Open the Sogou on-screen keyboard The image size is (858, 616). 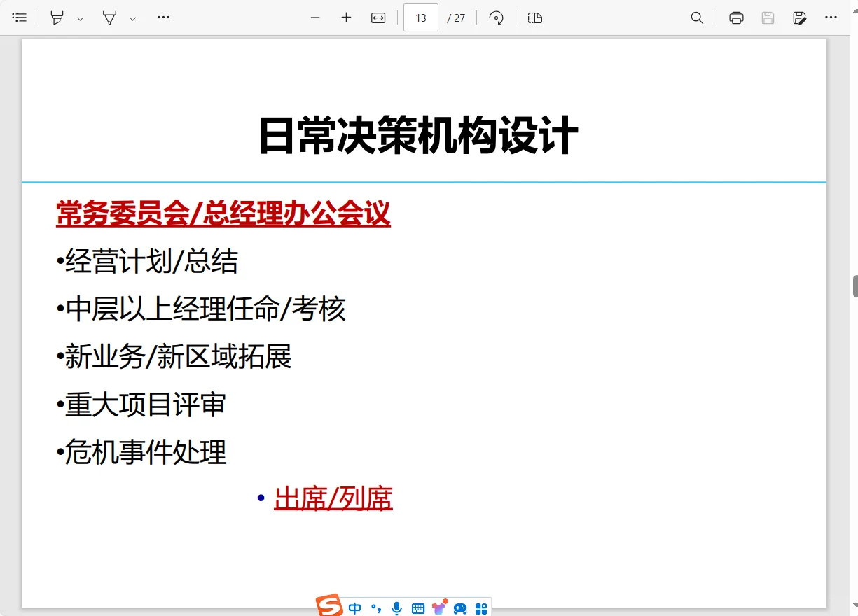(x=417, y=608)
